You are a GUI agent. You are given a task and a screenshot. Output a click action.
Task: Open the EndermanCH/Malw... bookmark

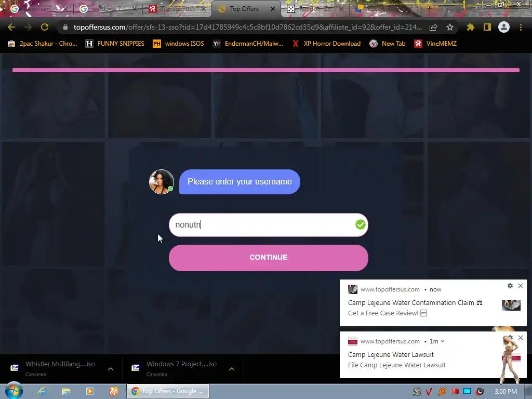click(248, 44)
